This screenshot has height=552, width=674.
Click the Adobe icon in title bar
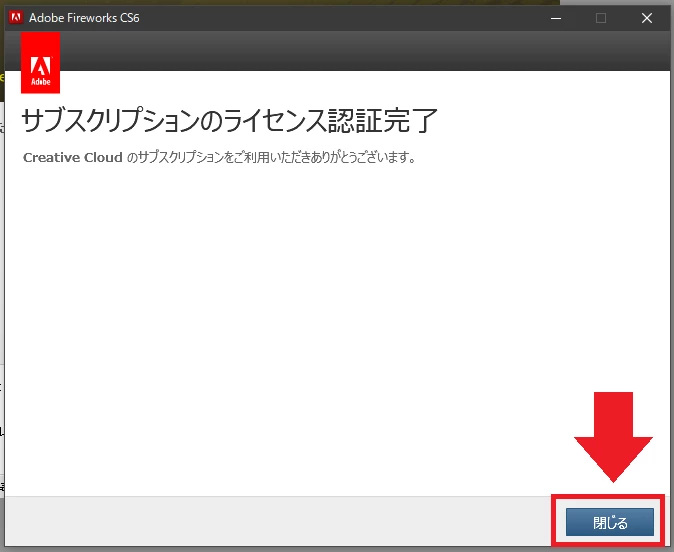(x=16, y=18)
